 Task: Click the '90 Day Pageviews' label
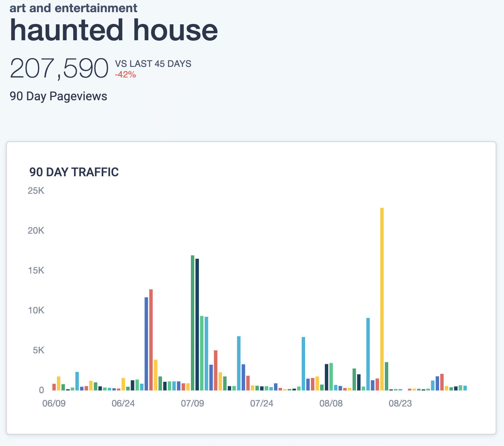click(x=58, y=96)
